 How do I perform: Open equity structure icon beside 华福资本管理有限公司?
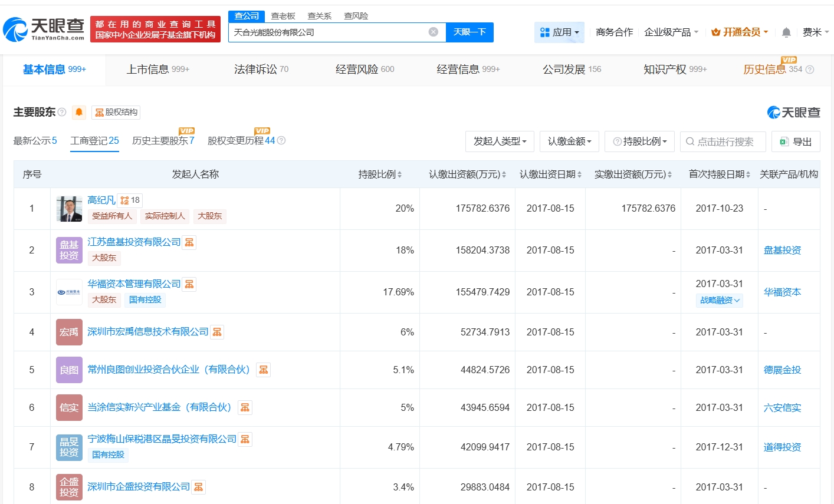pyautogui.click(x=189, y=284)
